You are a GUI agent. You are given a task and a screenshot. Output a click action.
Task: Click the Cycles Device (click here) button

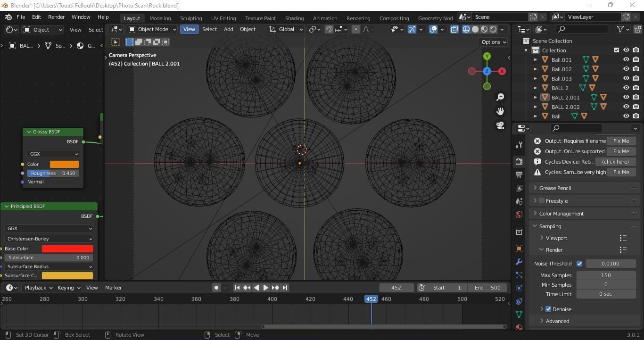(x=615, y=162)
